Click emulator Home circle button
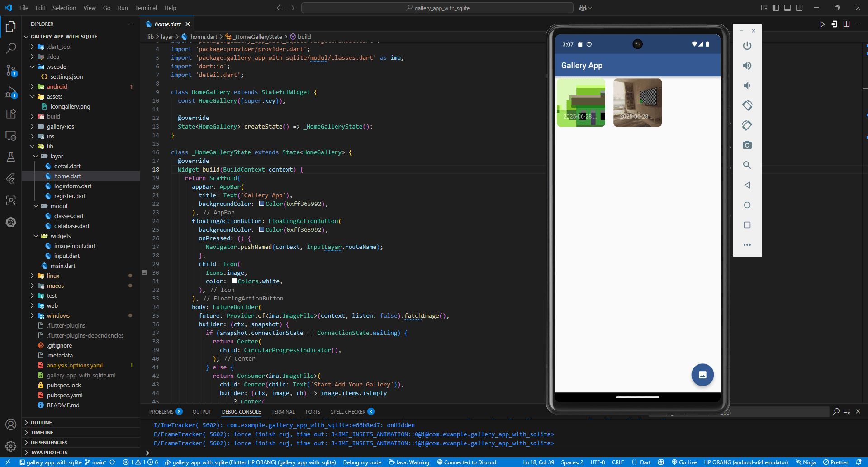868x467 pixels. [747, 205]
